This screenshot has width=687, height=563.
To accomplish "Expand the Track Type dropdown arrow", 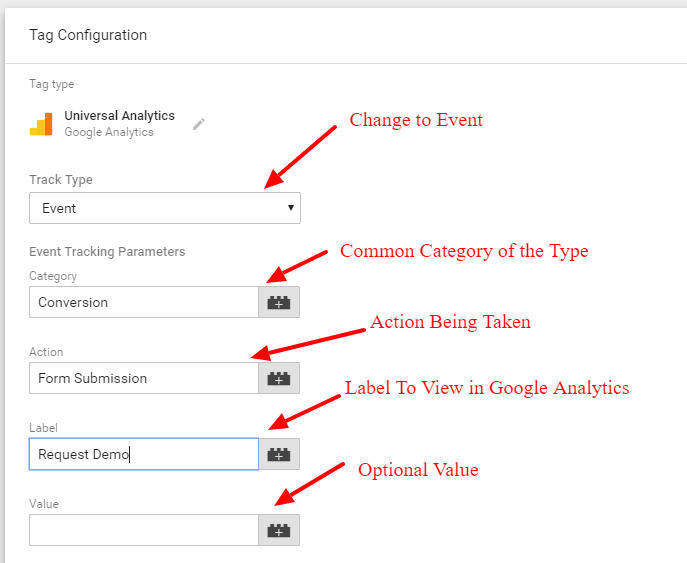I will (290, 208).
